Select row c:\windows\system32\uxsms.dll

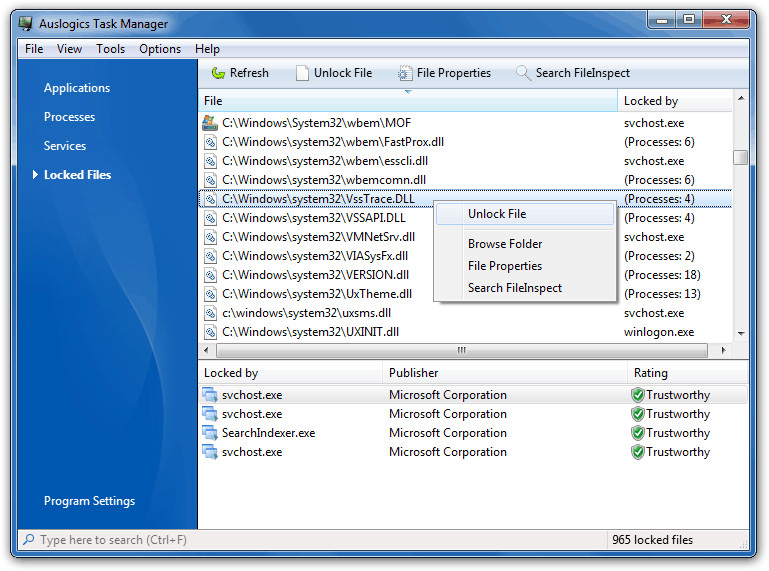(465, 313)
